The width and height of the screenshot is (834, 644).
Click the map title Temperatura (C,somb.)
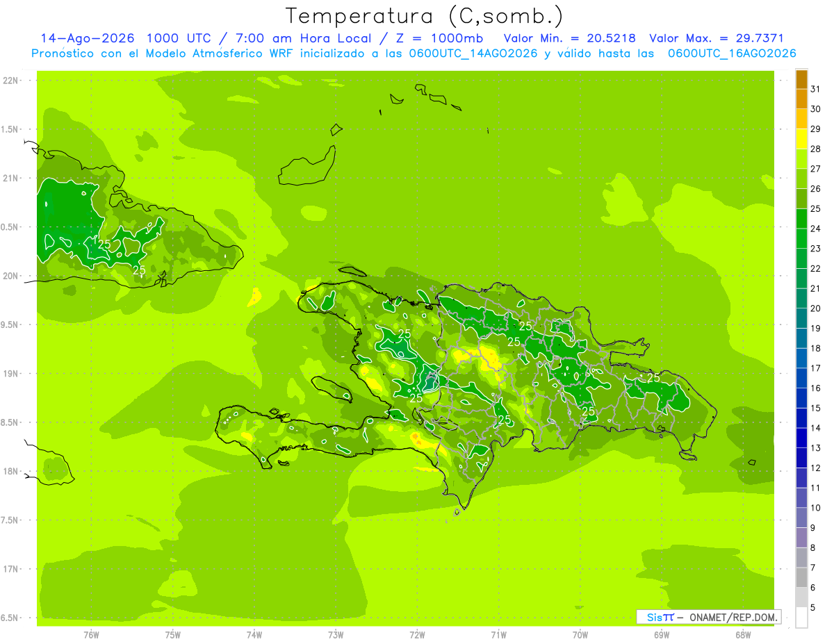point(424,16)
